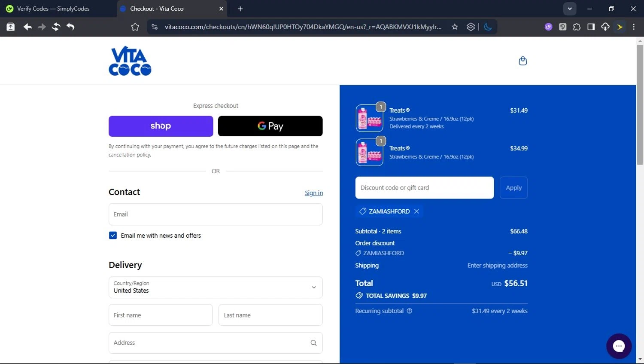Open the new tab plus button
The image size is (644, 364).
pyautogui.click(x=240, y=9)
